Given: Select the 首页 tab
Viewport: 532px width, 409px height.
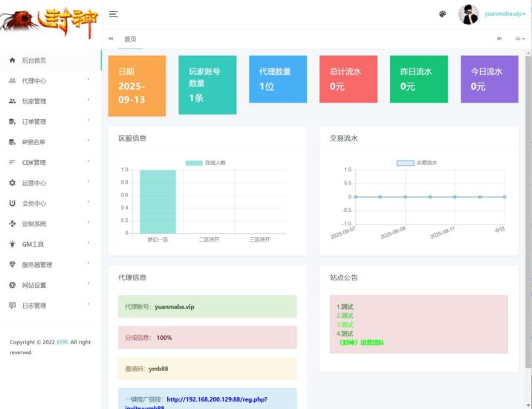Looking at the screenshot, I should coord(130,39).
